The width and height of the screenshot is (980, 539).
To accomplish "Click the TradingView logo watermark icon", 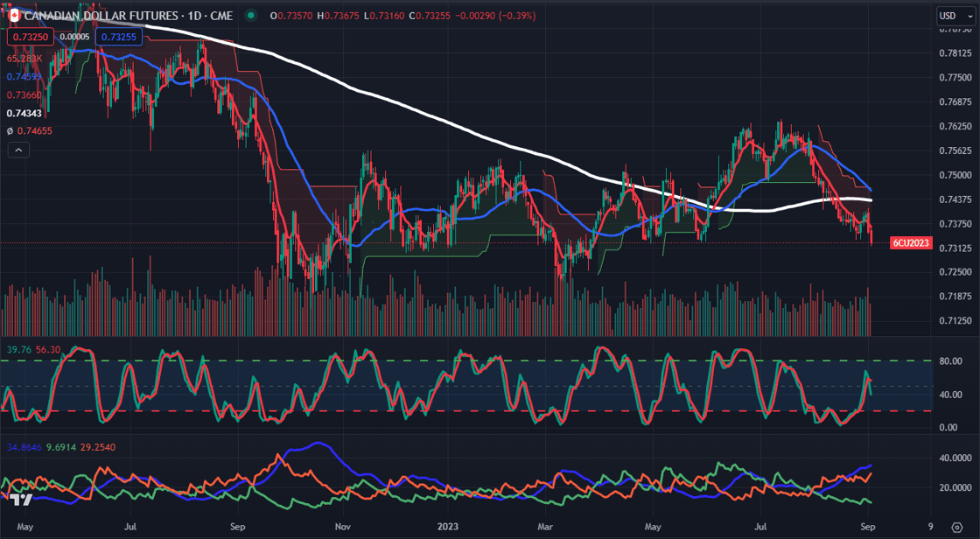I will [x=20, y=499].
